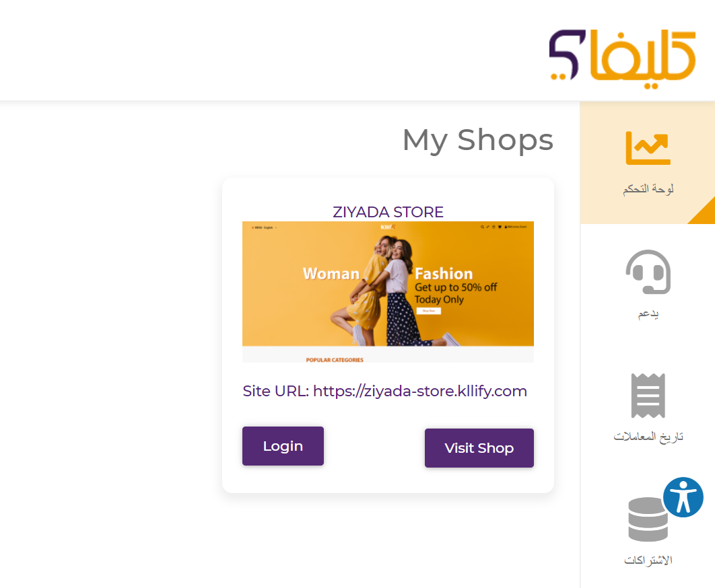This screenshot has height=588, width=715.
Task: Select the يدعم support menu label
Action: (648, 313)
